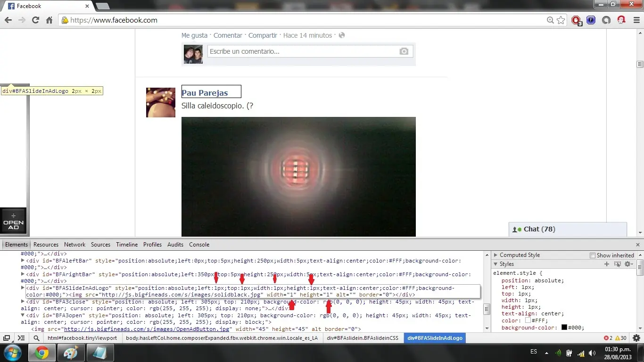
Task: Click the OPEN AD button
Action: pyautogui.click(x=13, y=222)
